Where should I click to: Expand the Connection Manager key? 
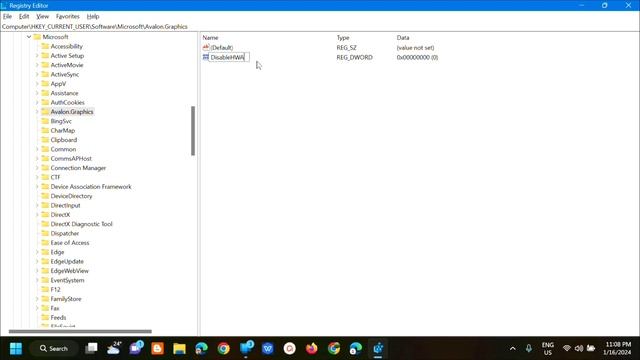point(37,168)
